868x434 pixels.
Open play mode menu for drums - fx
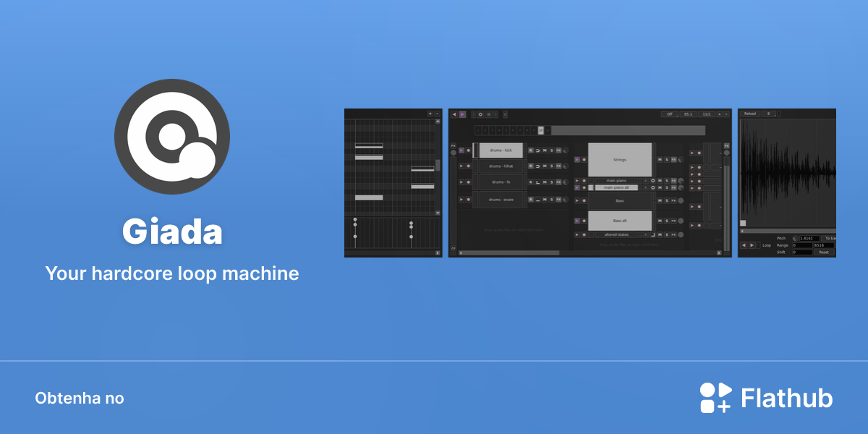(537, 182)
